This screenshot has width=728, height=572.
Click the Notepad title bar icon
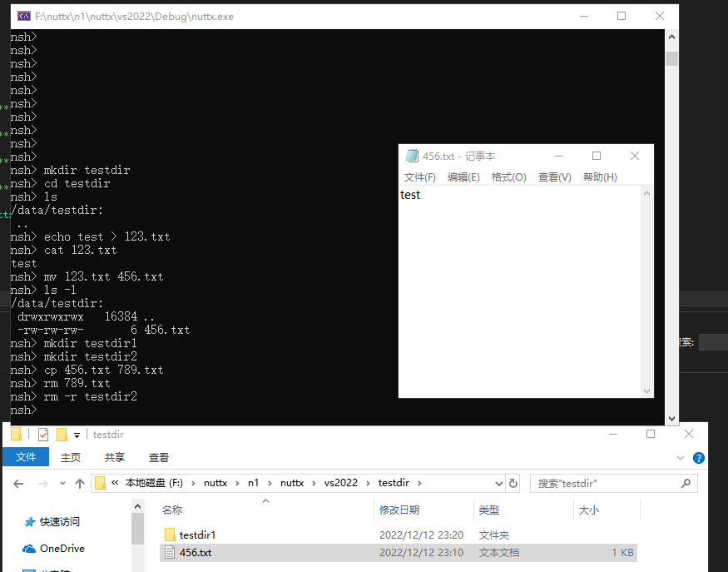412,156
